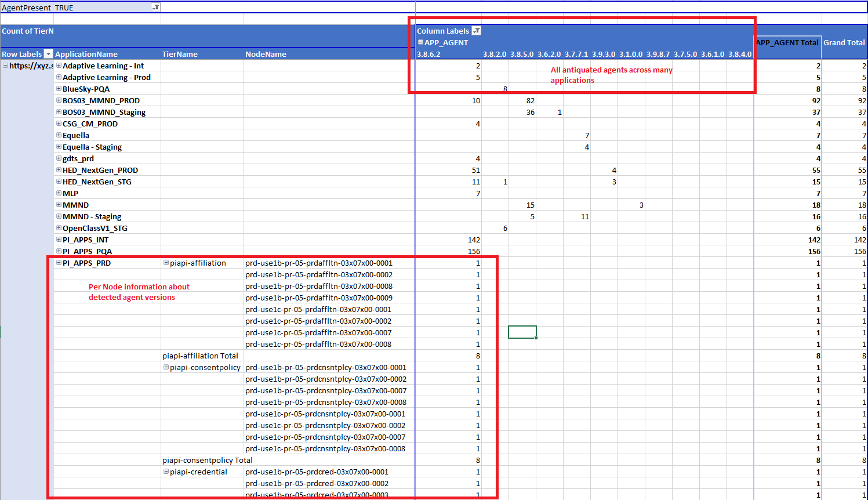This screenshot has height=500, width=868.
Task: Expand HED_NextGen_STG application row
Action: pyautogui.click(x=59, y=182)
